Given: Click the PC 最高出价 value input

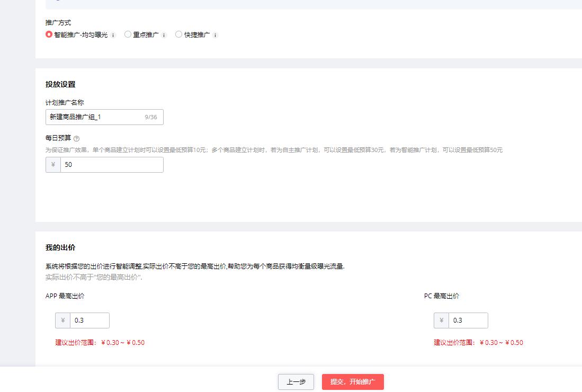Looking at the screenshot, I should pyautogui.click(x=469, y=320).
